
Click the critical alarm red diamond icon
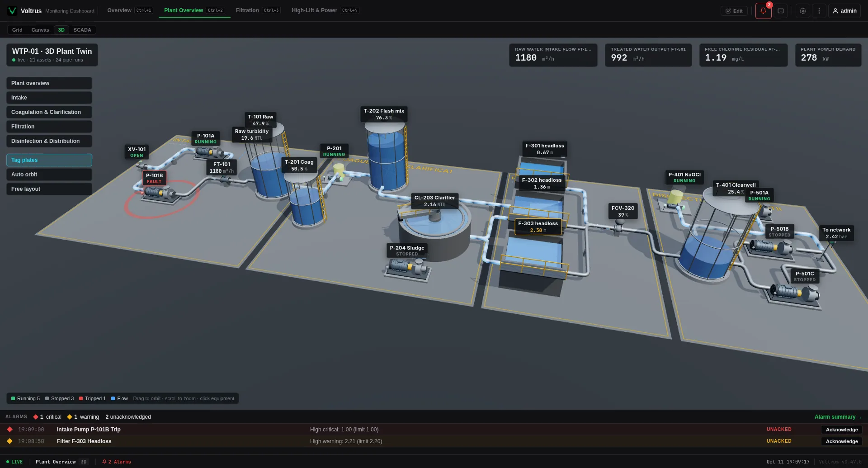9,430
